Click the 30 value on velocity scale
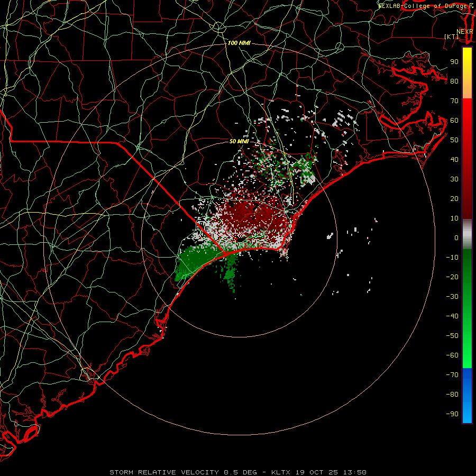The height and width of the screenshot is (476, 476). tap(454, 179)
